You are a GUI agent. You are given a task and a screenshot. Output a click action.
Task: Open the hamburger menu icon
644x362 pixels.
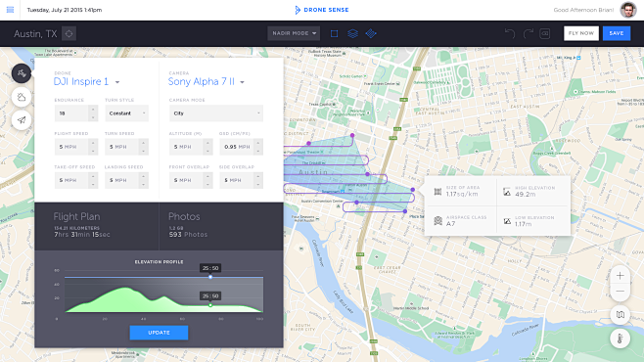10,10
